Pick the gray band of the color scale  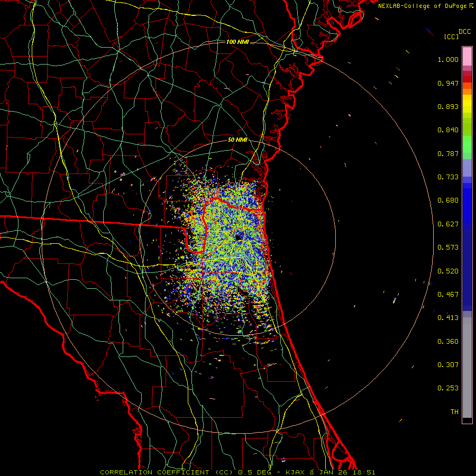(467, 368)
